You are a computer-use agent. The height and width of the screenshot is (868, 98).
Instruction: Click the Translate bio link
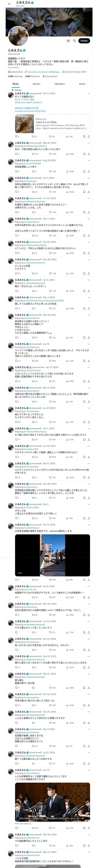[x=14, y=68]
